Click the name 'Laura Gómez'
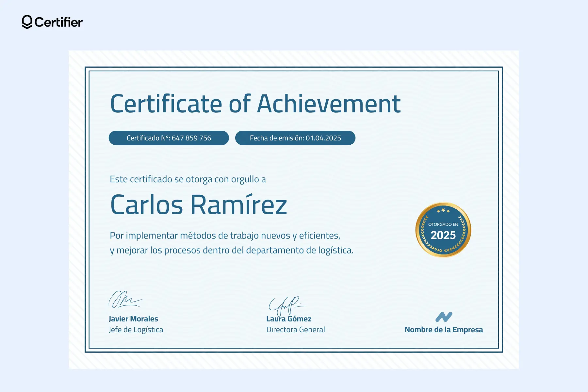 pyautogui.click(x=289, y=319)
